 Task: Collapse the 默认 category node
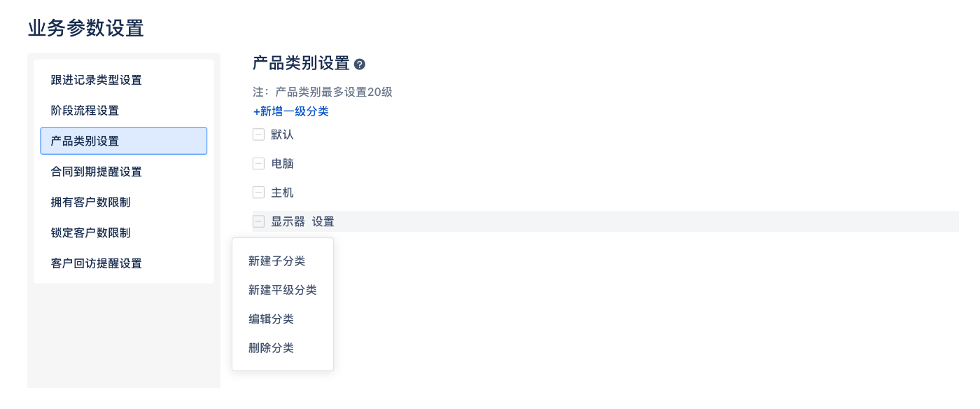pos(258,134)
